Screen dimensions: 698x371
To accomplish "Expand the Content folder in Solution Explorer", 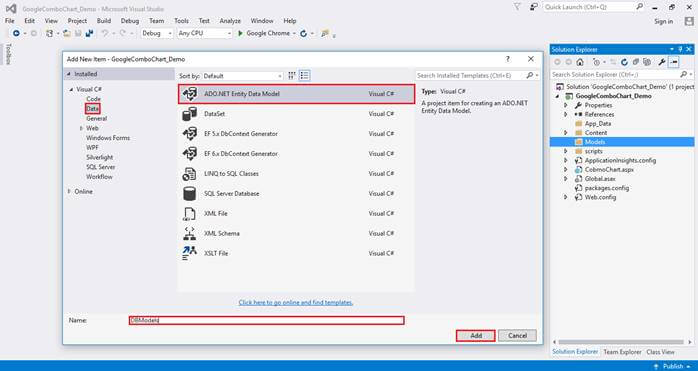I will pyautogui.click(x=566, y=133).
